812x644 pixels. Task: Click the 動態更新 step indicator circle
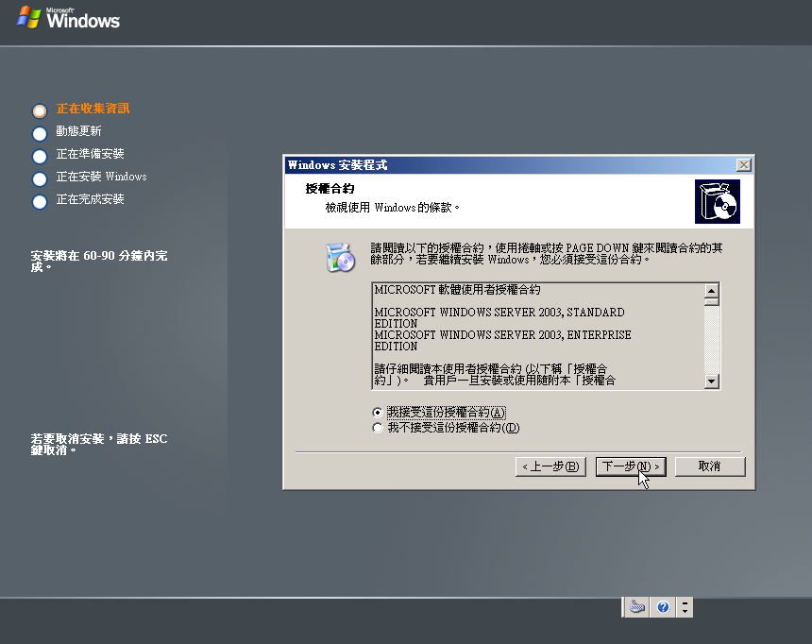[40, 134]
